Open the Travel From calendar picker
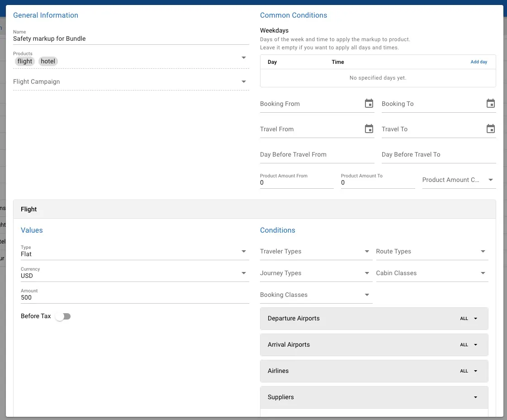The image size is (507, 420). [369, 129]
